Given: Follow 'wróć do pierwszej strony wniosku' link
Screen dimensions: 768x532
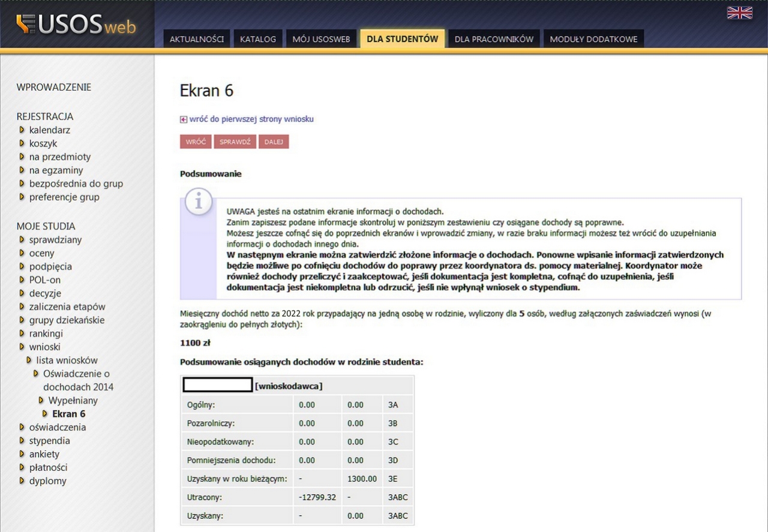Looking at the screenshot, I should (x=251, y=119).
